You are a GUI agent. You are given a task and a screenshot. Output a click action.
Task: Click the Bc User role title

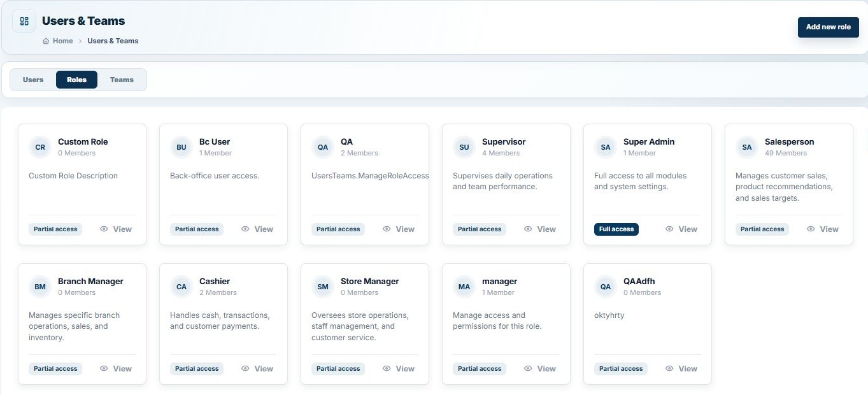coord(215,142)
